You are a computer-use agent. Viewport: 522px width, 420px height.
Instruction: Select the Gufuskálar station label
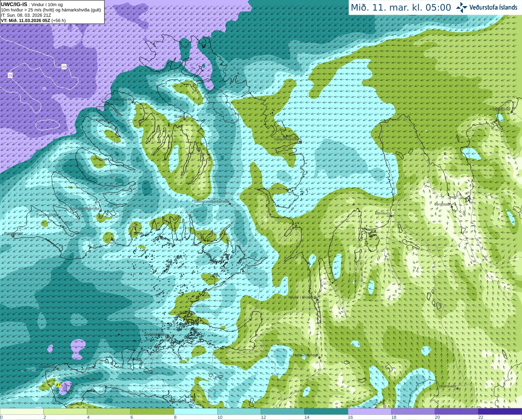point(48,367)
